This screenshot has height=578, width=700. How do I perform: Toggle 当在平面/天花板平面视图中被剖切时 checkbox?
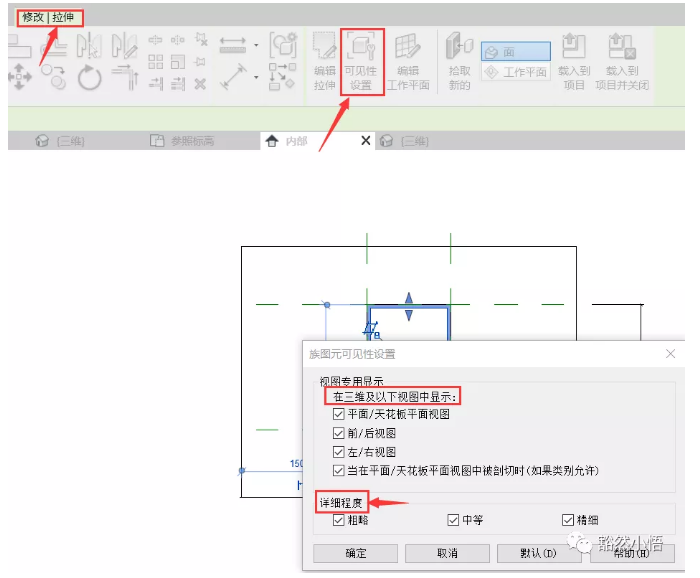[338, 470]
